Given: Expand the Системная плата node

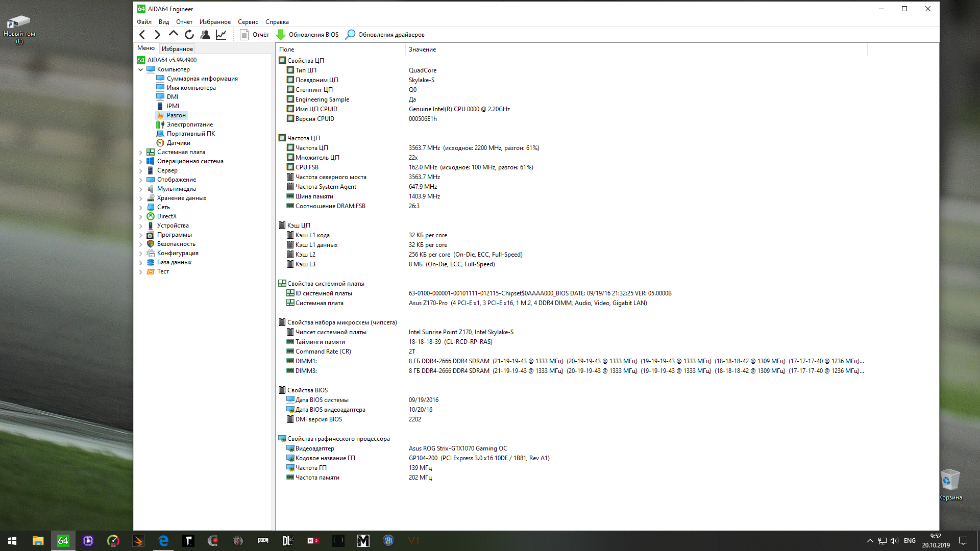Looking at the screenshot, I should coord(141,152).
